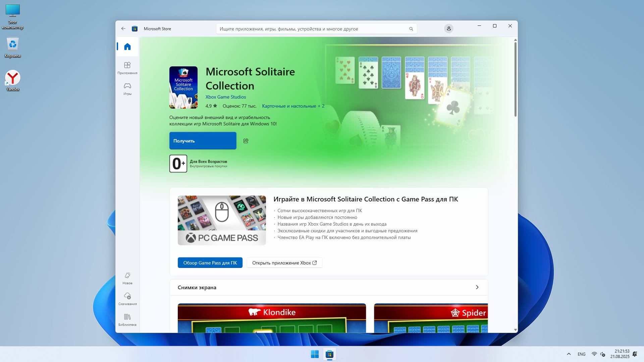
Task: Go to the Игры section
Action: [127, 89]
